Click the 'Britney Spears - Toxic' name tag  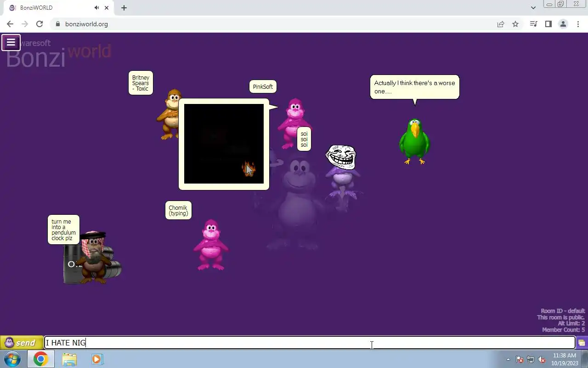click(x=141, y=83)
